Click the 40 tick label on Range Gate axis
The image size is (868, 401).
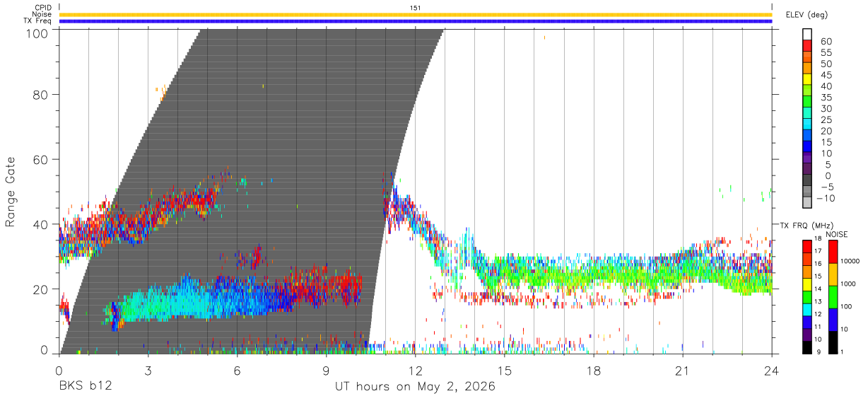point(41,224)
